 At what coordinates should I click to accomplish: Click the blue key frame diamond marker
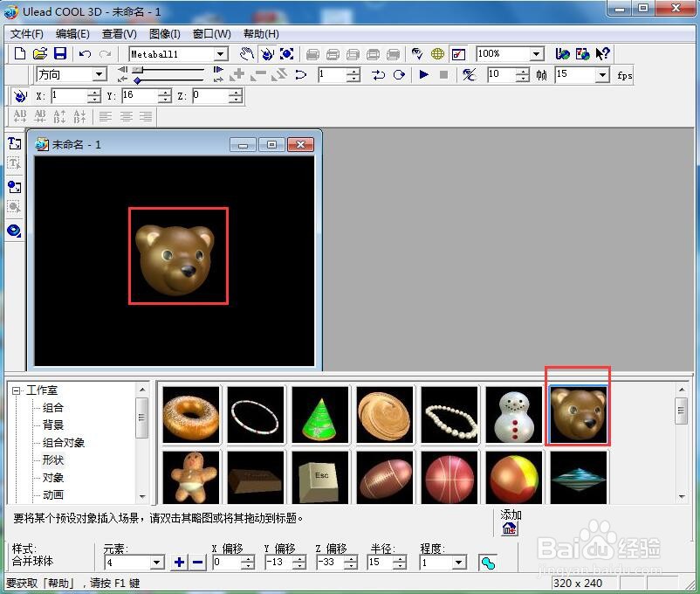click(138, 80)
